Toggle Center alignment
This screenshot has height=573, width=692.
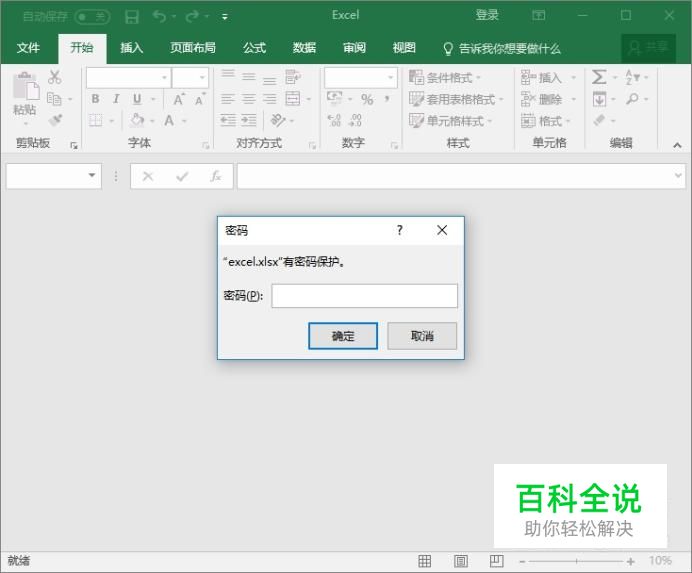click(x=249, y=99)
